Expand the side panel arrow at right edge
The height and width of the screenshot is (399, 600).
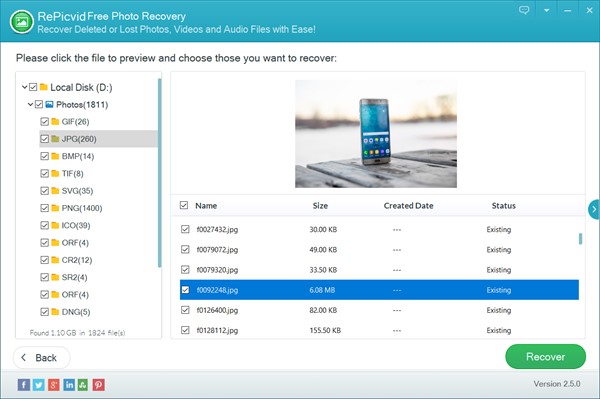[594, 209]
